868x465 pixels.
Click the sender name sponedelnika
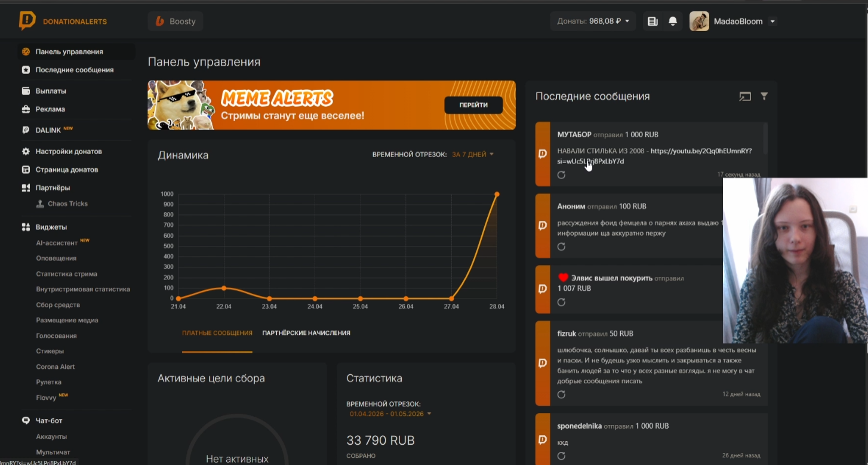[580, 426]
